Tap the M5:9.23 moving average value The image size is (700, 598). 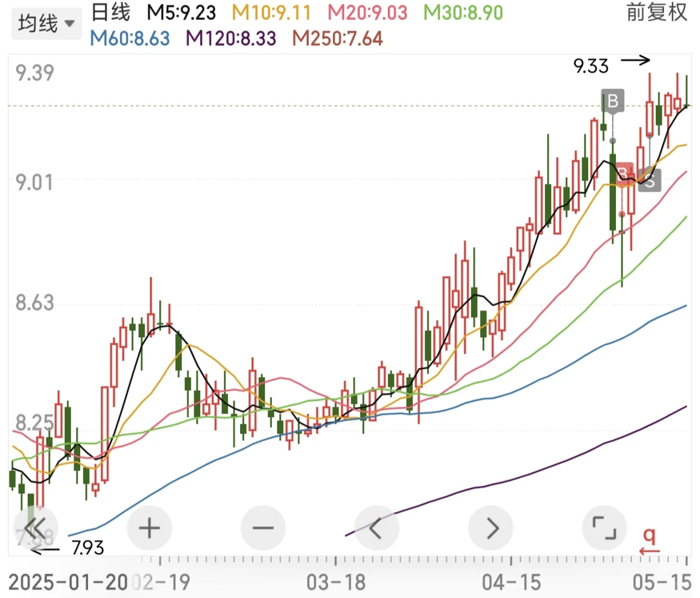(x=182, y=12)
